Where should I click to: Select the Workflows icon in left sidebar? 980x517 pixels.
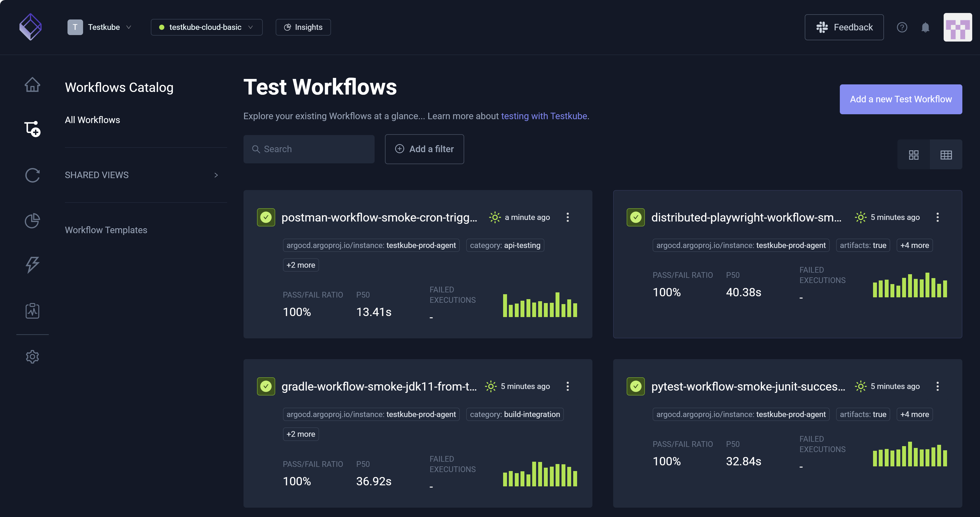pos(32,129)
